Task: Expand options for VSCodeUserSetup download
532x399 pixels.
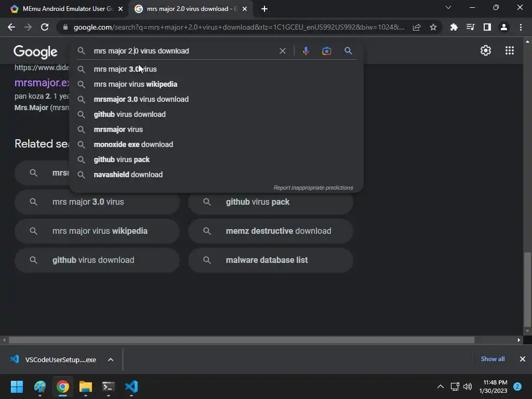Action: [x=111, y=360]
